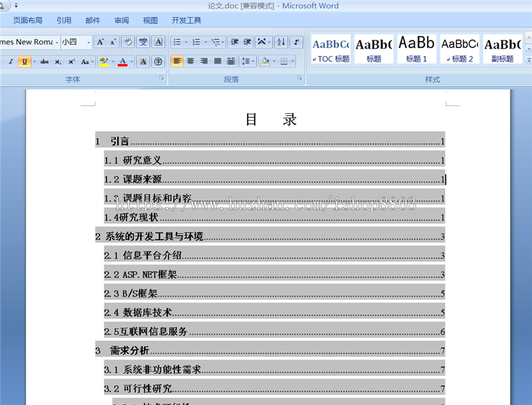Viewport: 532px width, 405px height.
Task: Open the 视图 ribbon tab
Action: pos(150,20)
